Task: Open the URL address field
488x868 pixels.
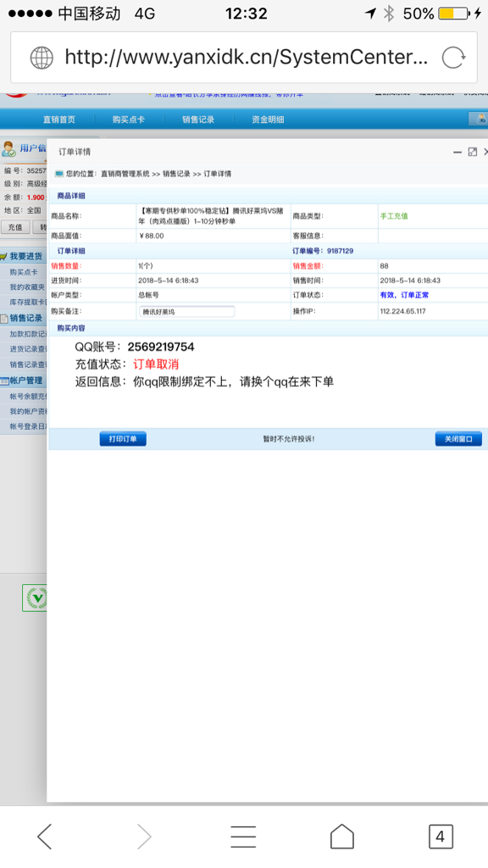Action: [244, 58]
